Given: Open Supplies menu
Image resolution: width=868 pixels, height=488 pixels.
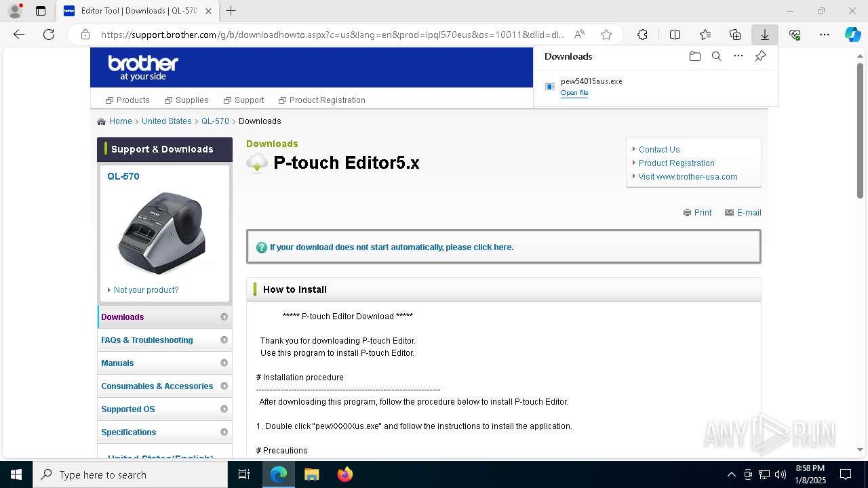Looking at the screenshot, I should 186,100.
